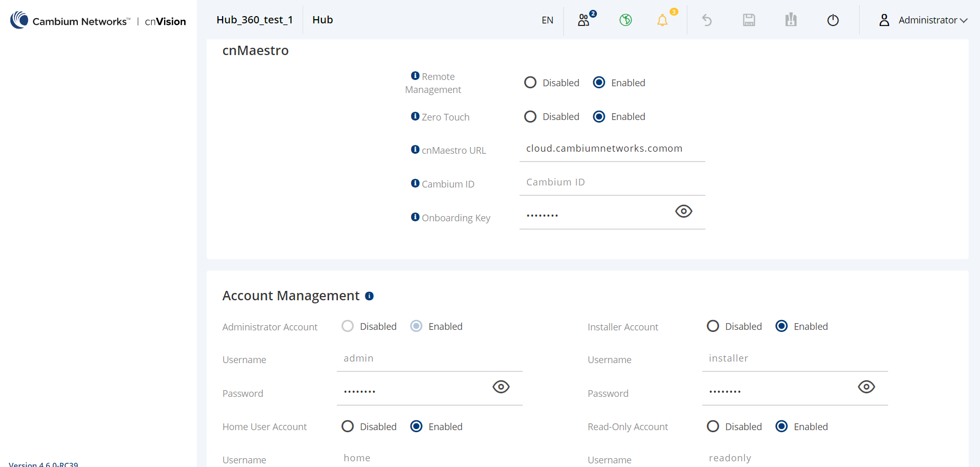
Task: Click the Cambium Networks cnVision logo
Action: point(98,20)
